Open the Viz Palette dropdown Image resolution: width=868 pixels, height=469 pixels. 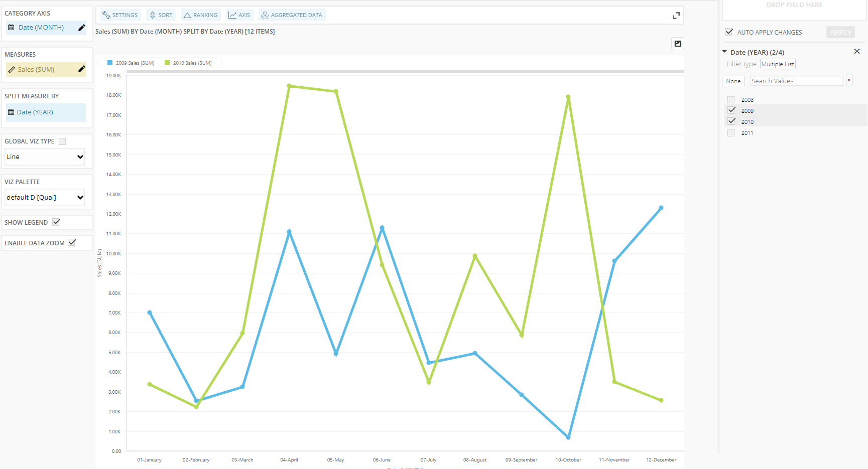(x=44, y=197)
